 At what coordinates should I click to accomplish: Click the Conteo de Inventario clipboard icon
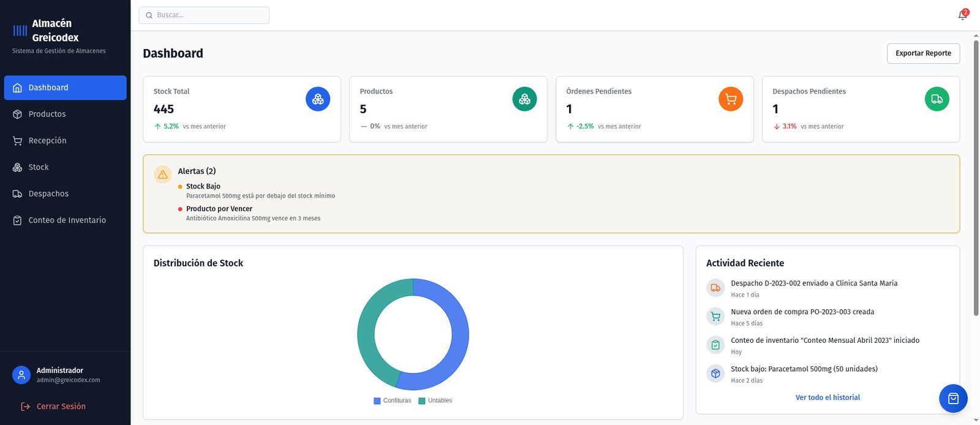tap(18, 220)
